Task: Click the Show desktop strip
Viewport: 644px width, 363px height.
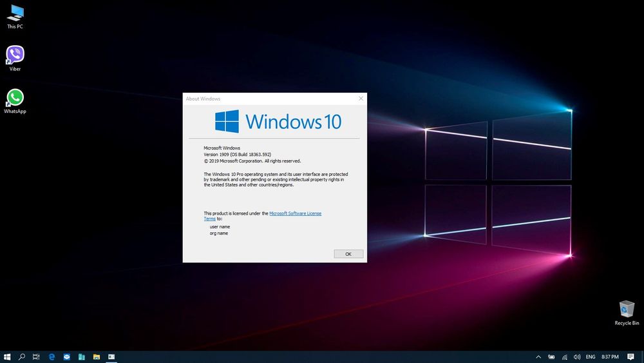Action: (642, 357)
